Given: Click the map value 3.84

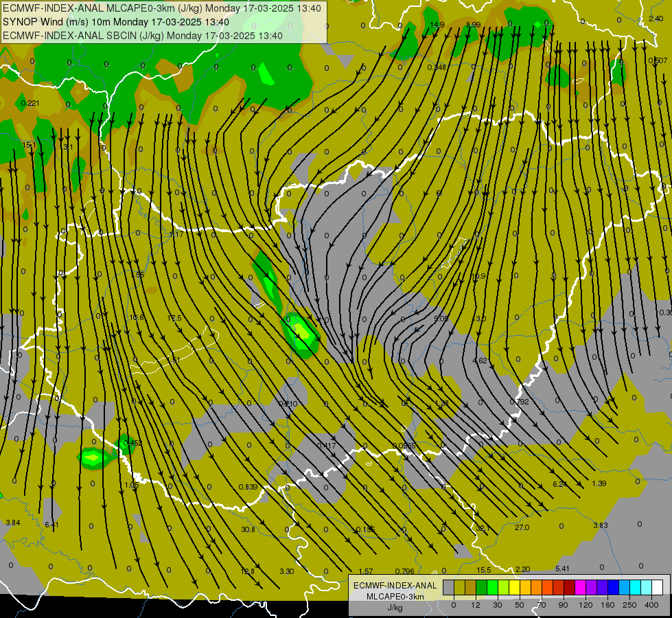Looking at the screenshot, I should tap(13, 523).
